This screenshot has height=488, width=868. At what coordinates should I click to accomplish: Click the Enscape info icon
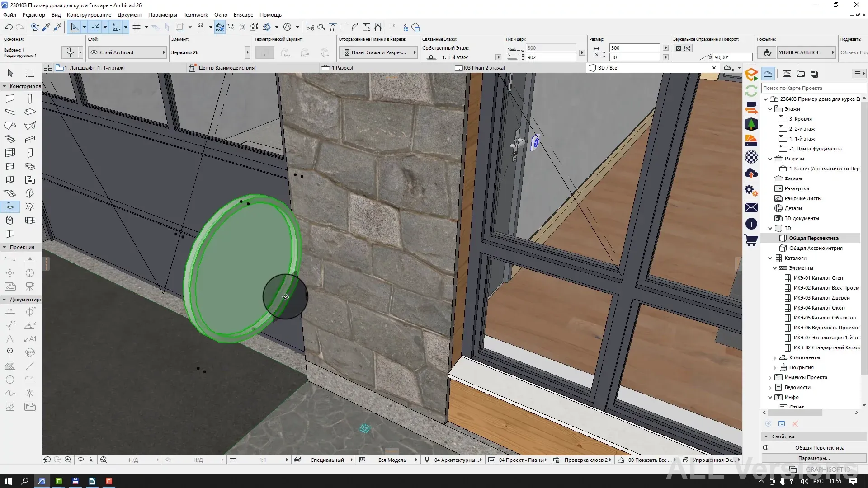pyautogui.click(x=751, y=224)
